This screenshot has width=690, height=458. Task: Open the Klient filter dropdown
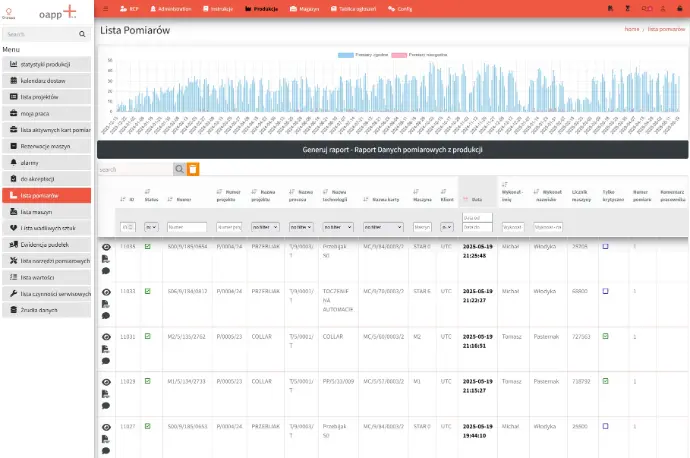[447, 227]
